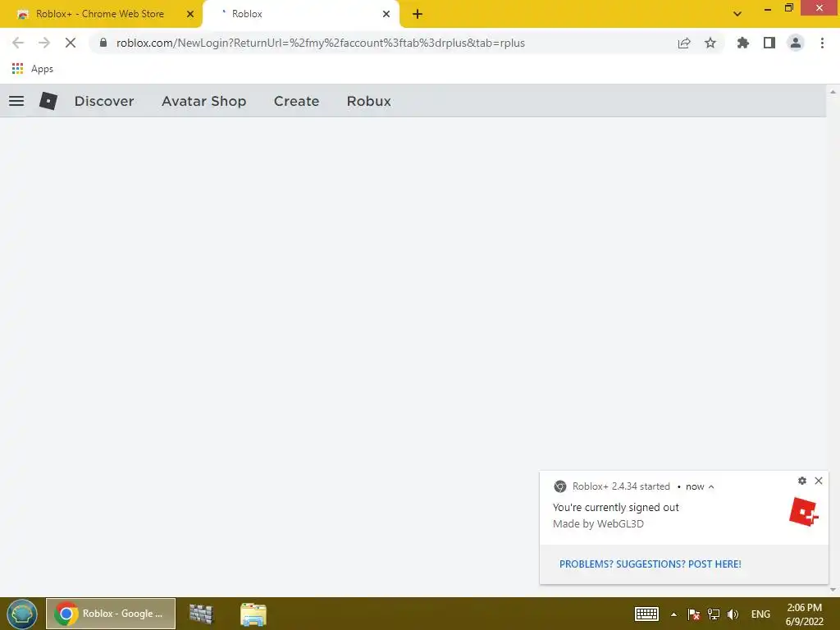840x630 pixels.
Task: Show hidden system tray icons
Action: click(674, 614)
